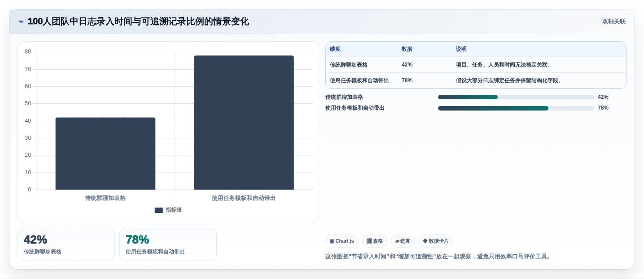This screenshot has width=644, height=279.
Task: Click the 使用任务模板和自动带出 x-axis label
Action: [244, 198]
